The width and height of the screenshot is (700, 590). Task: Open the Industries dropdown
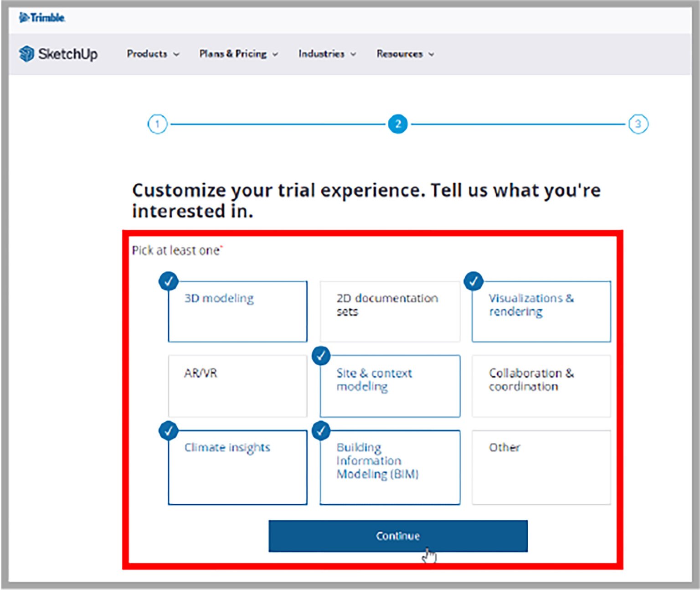327,54
